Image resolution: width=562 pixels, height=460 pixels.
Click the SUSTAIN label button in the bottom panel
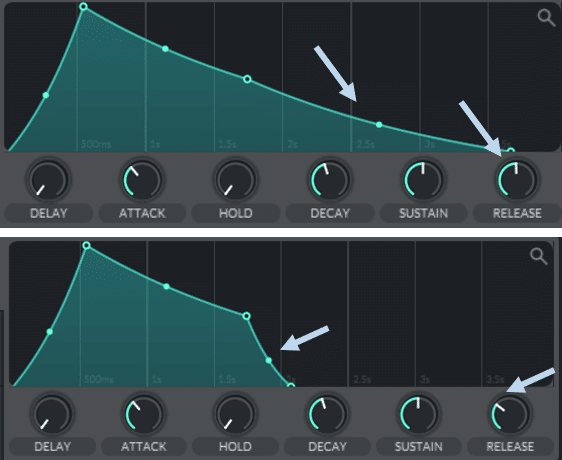pyautogui.click(x=419, y=447)
